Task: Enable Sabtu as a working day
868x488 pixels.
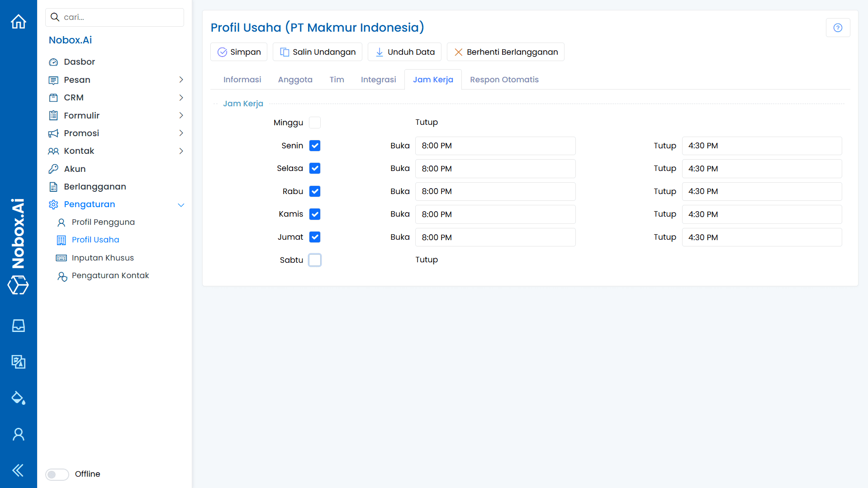Action: [315, 260]
